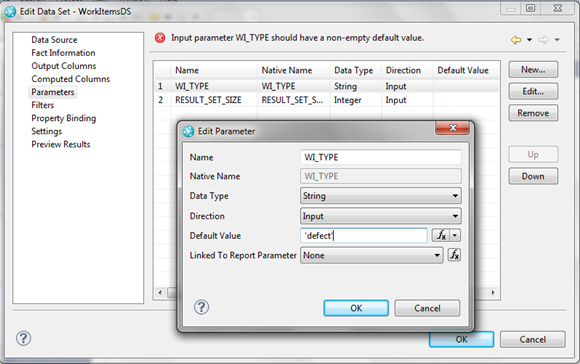Select Property Binding page
Viewport: 580px width, 364px height.
click(64, 118)
